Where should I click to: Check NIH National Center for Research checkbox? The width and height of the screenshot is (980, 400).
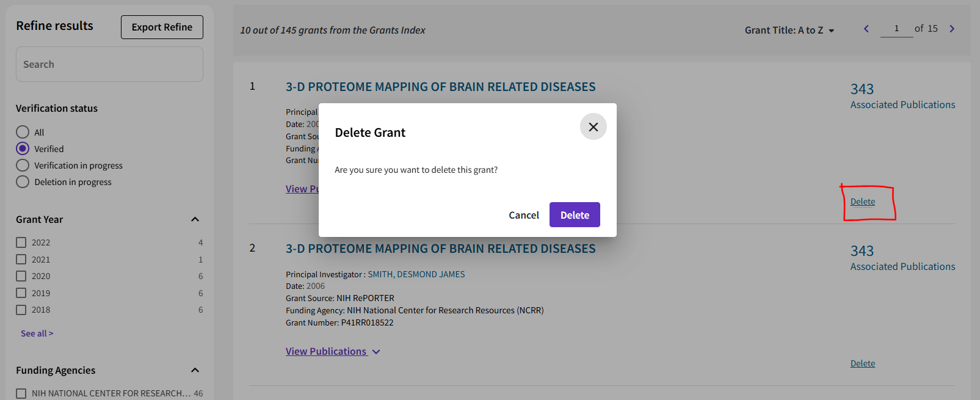(x=21, y=393)
